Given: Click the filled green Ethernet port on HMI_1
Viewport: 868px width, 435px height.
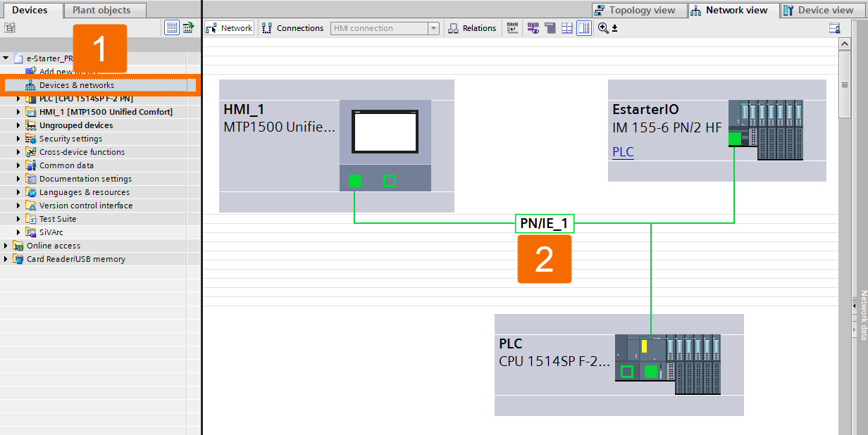Looking at the screenshot, I should tap(356, 180).
